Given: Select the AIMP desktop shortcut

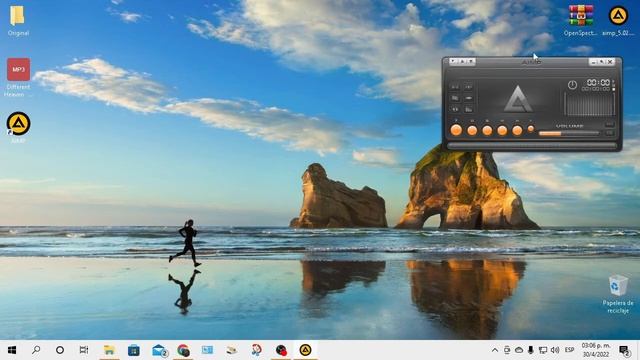Looking at the screenshot, I should coord(18,127).
